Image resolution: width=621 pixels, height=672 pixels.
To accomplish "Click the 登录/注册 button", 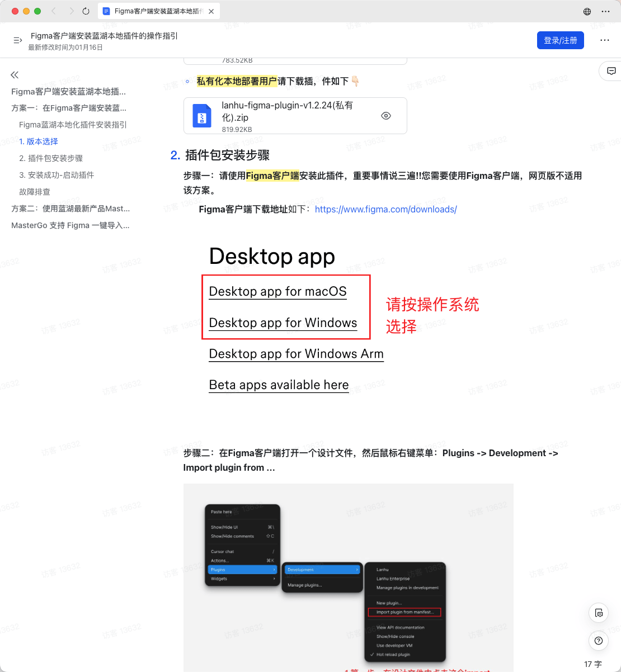I will click(561, 40).
